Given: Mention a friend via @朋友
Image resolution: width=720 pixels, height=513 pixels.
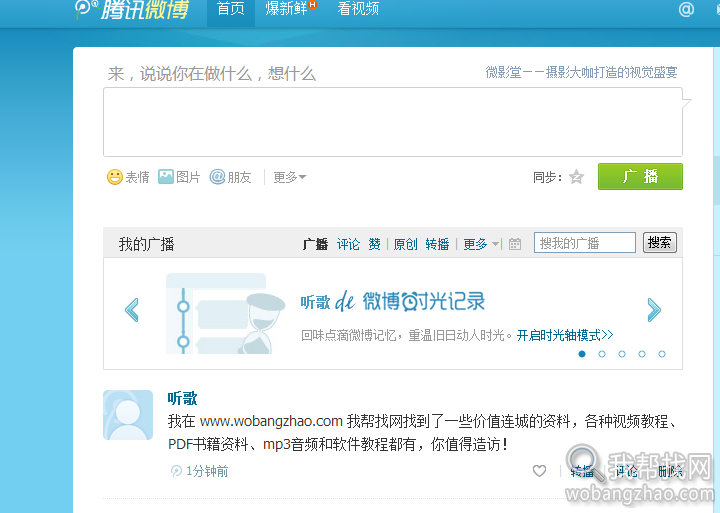Looking at the screenshot, I should click(231, 177).
